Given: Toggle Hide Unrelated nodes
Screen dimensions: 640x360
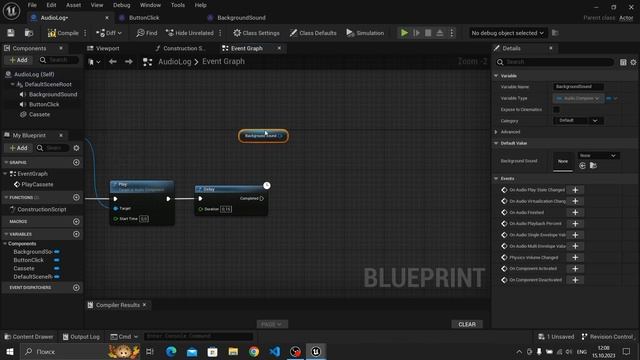Looking at the screenshot, I should tap(190, 33).
